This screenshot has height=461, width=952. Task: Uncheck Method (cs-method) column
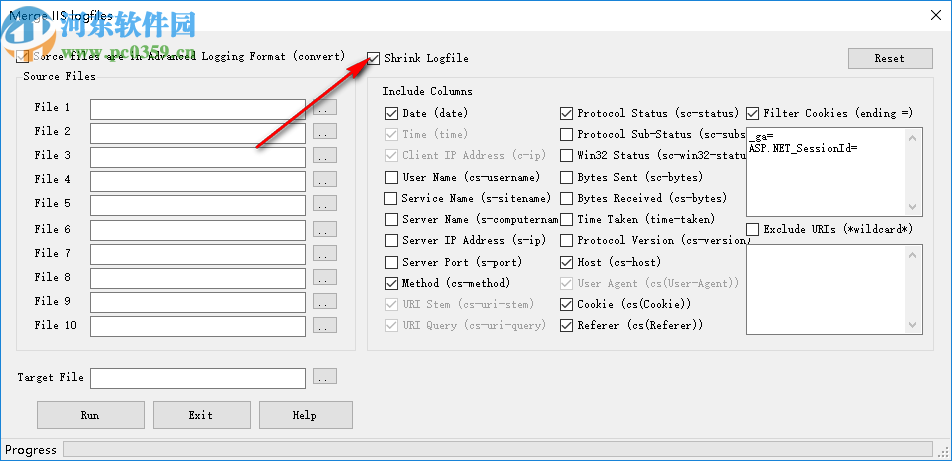pyautogui.click(x=391, y=283)
